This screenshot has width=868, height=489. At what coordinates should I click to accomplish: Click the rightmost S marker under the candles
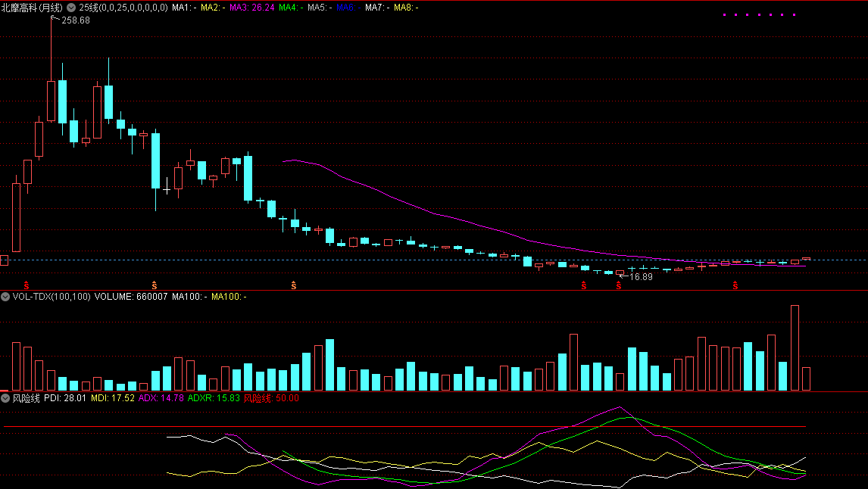[x=735, y=285]
